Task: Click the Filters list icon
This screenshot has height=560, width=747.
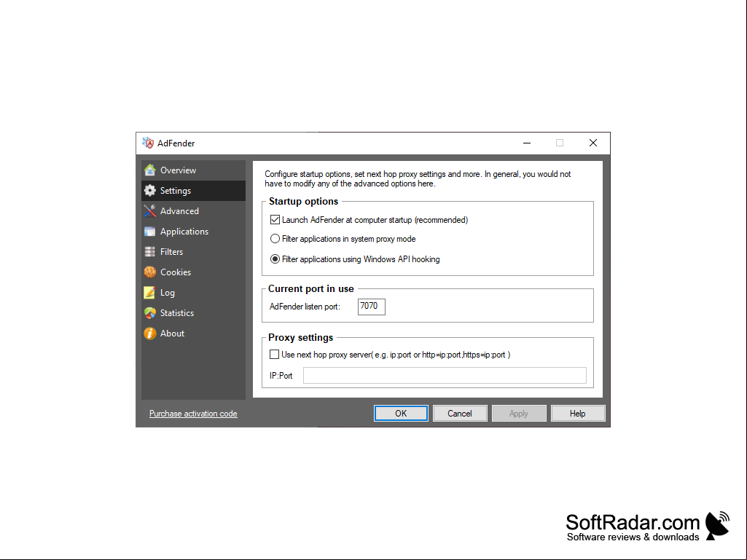Action: [149, 252]
